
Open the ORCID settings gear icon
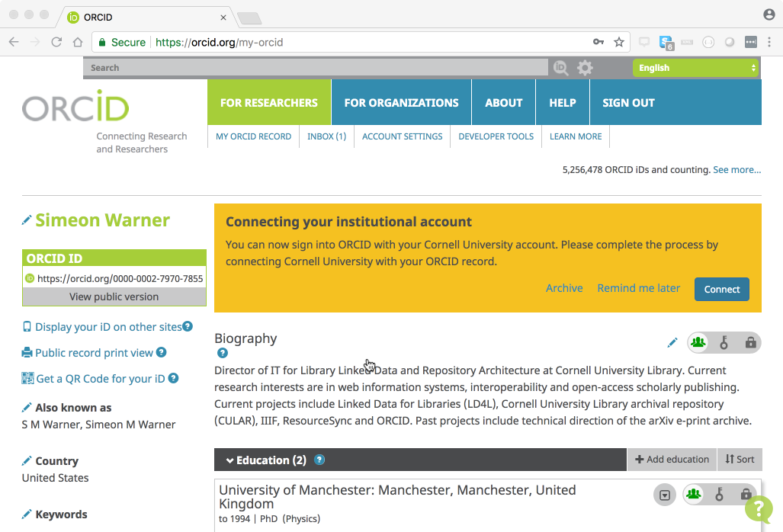point(585,67)
